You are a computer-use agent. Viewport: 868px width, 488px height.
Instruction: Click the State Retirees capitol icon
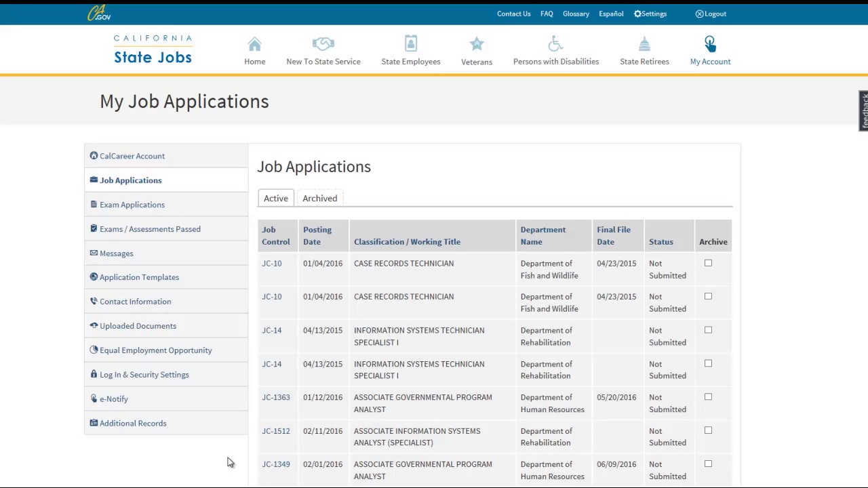[x=644, y=44]
